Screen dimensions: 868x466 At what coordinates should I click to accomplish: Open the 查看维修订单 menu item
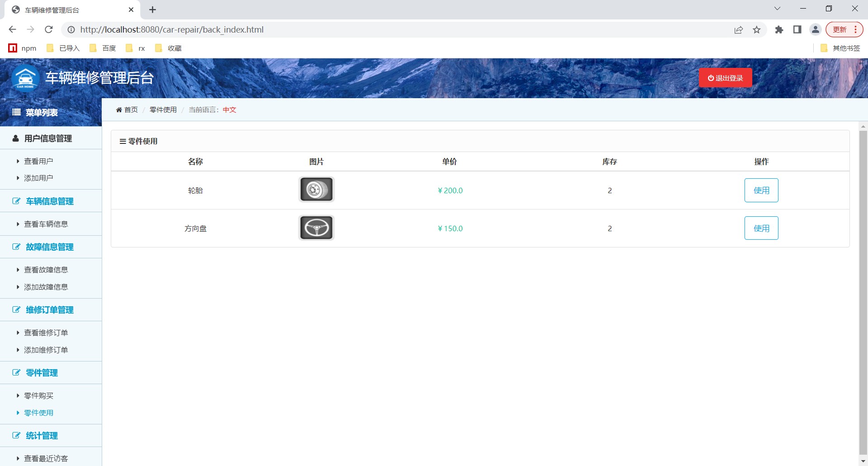coord(46,333)
